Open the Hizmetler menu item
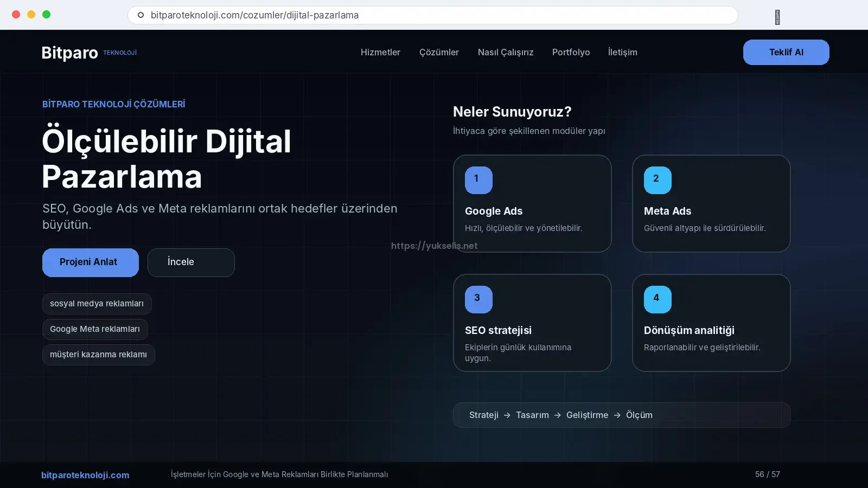The width and height of the screenshot is (868, 488). pyautogui.click(x=380, y=52)
